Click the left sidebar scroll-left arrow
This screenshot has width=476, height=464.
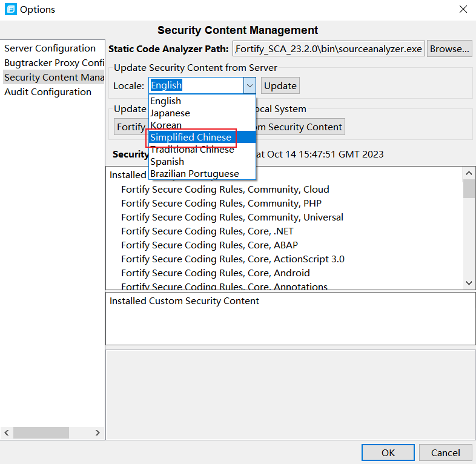pyautogui.click(x=7, y=433)
